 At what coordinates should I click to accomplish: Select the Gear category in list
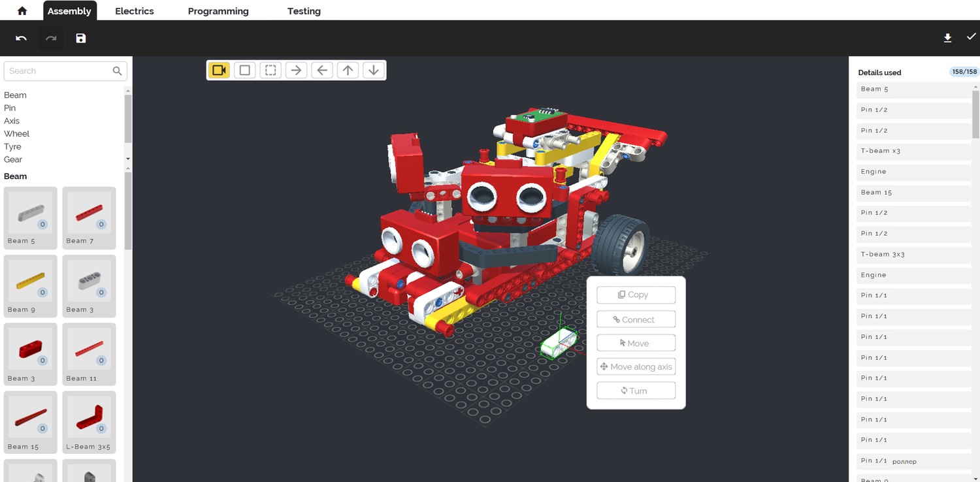coord(13,159)
